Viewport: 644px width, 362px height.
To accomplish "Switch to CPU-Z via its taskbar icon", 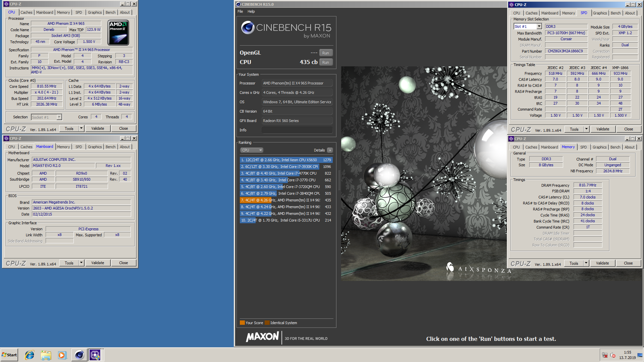I will click(x=95, y=355).
